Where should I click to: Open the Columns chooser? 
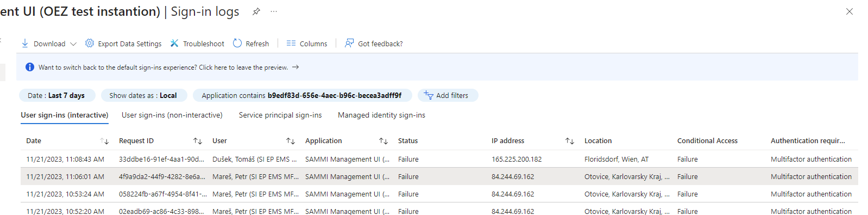pos(307,44)
